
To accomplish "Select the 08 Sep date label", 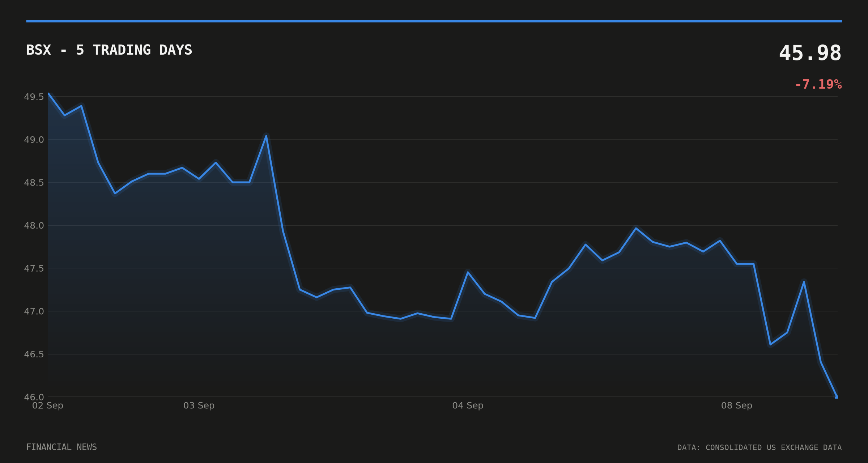I will (x=737, y=405).
